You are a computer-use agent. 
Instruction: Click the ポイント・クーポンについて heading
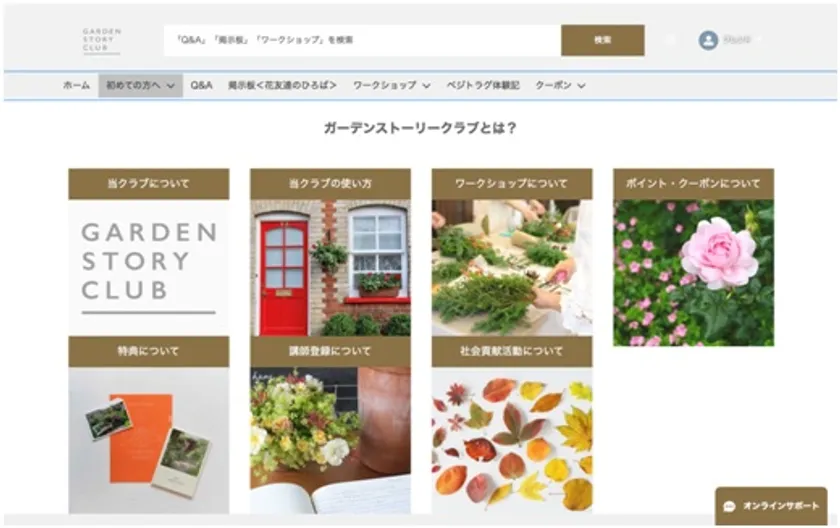[694, 184]
